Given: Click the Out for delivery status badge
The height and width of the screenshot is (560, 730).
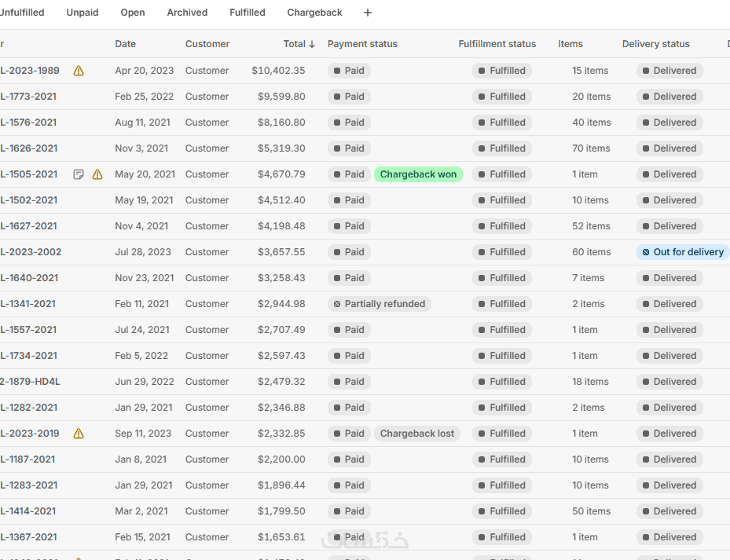Looking at the screenshot, I should (682, 252).
